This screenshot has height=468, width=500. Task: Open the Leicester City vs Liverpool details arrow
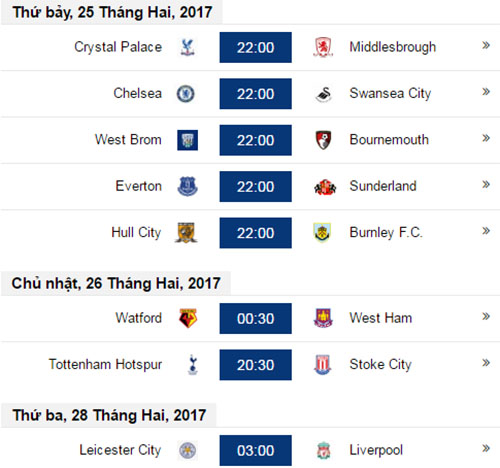click(x=486, y=448)
